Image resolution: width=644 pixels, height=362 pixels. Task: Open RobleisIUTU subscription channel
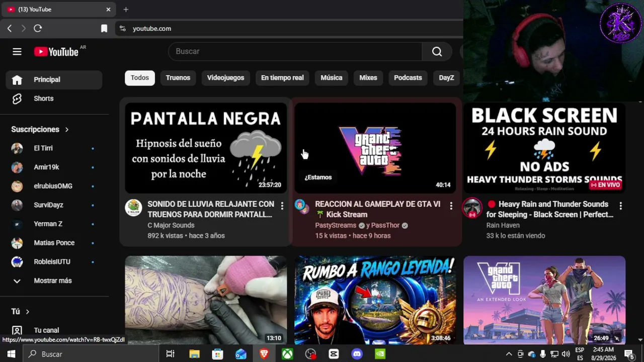pos(54,262)
